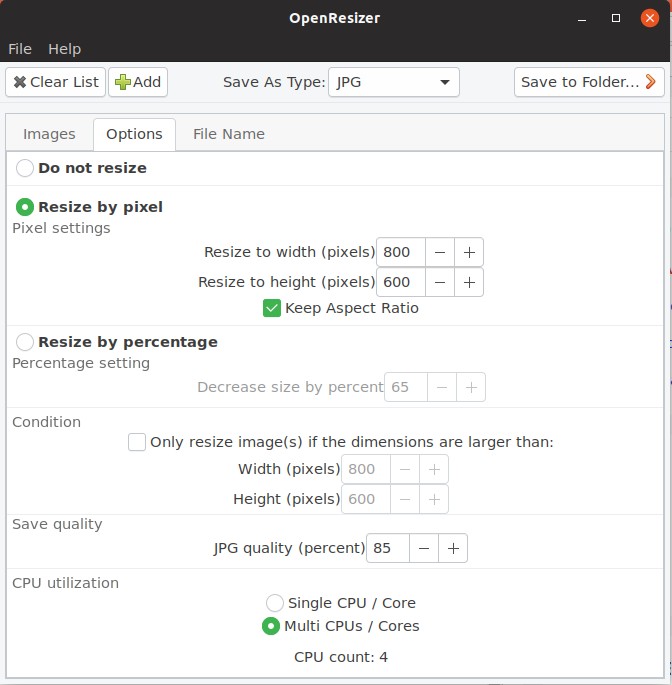The height and width of the screenshot is (685, 672).
Task: Switch to the File Name tab
Action: tap(229, 134)
